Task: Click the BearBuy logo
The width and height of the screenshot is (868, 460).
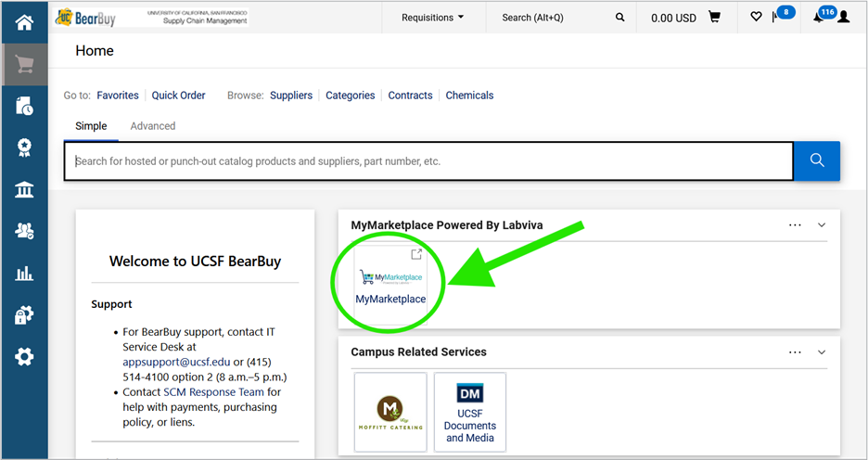Action: click(x=85, y=18)
